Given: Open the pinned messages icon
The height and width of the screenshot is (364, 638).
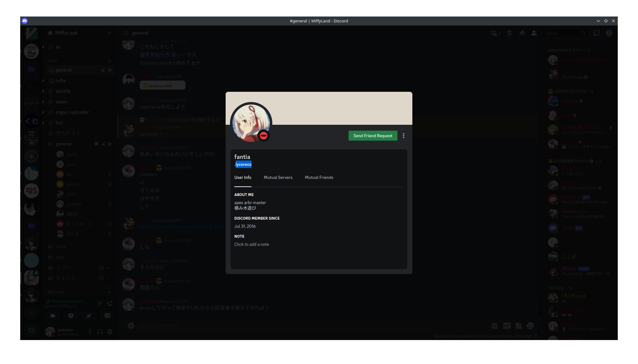Looking at the screenshot, I should 522,33.
